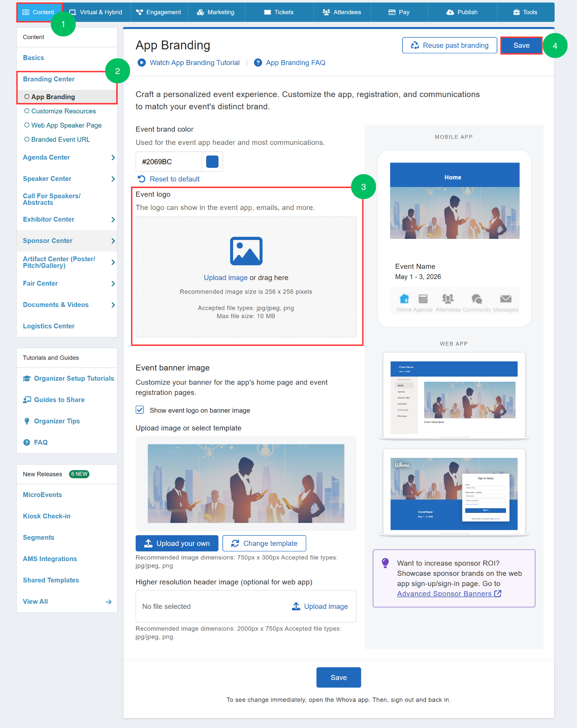Open the Call For Speakers/Abstracts link

tap(52, 199)
